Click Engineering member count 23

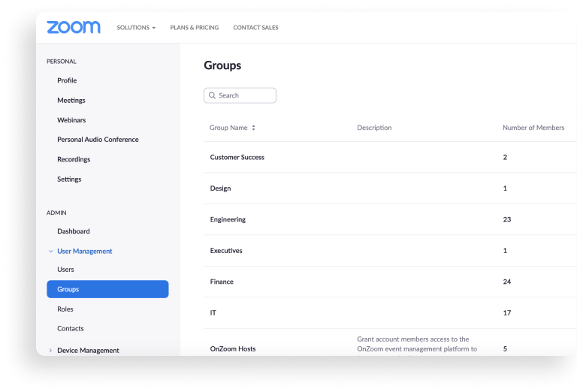(x=506, y=219)
